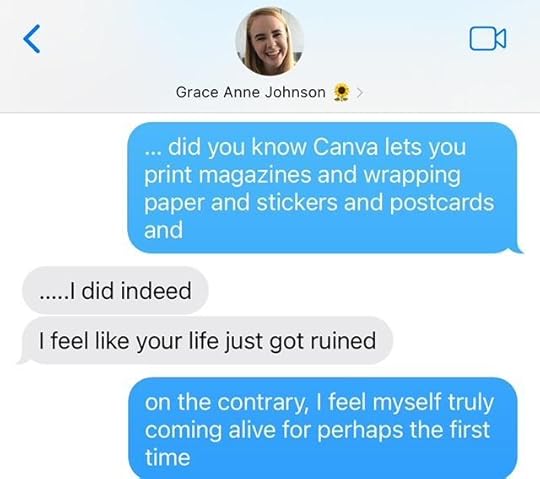Viewport: 540px width, 479px height.
Task: Click the word "stickers" in the first message
Action: [x=297, y=202]
